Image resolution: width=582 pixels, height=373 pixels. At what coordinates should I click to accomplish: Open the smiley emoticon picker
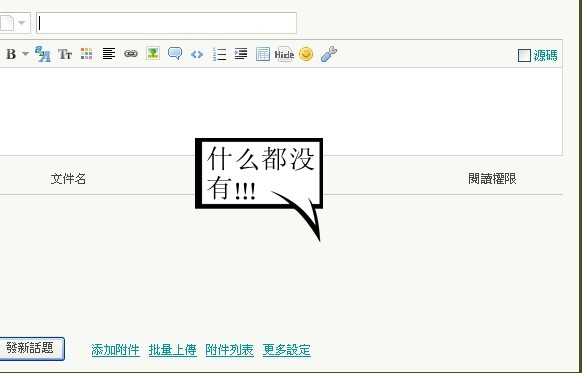click(x=306, y=54)
